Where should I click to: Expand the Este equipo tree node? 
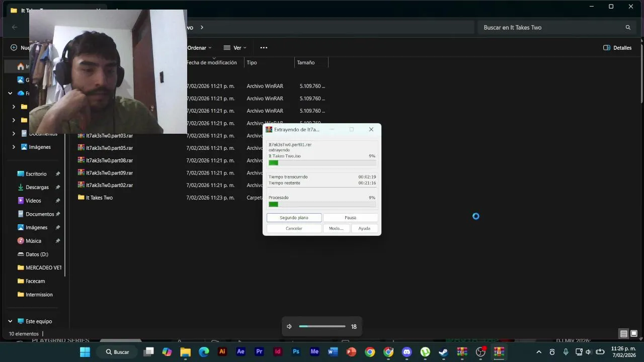(10, 321)
